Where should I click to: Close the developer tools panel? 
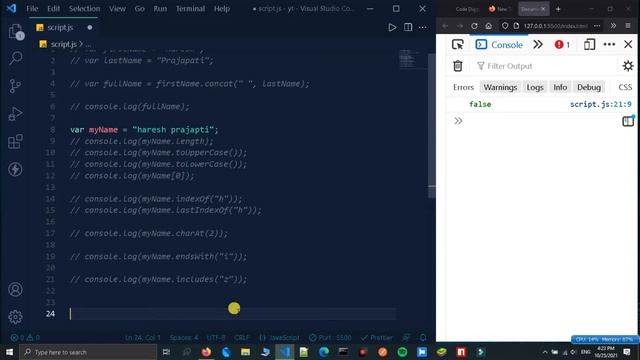[628, 44]
